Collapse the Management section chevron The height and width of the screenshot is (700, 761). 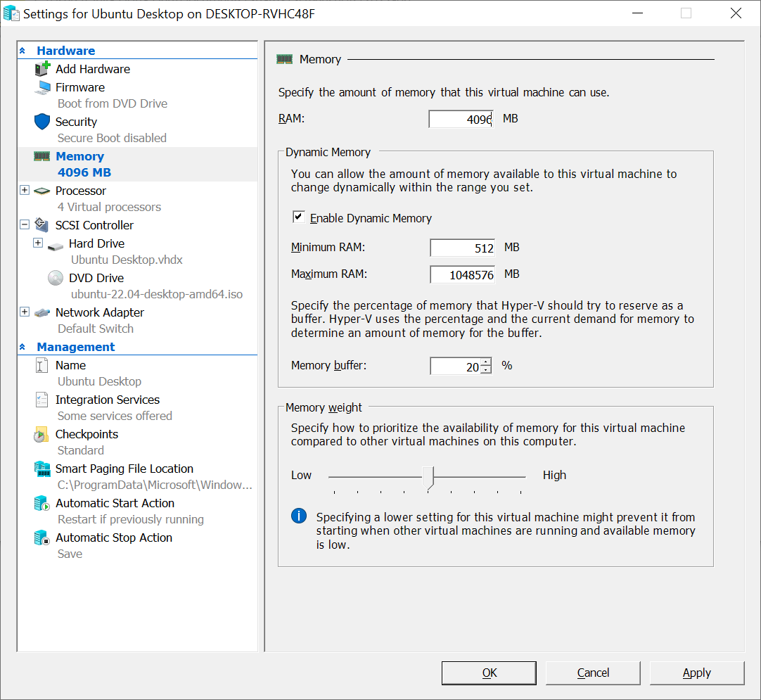point(23,347)
